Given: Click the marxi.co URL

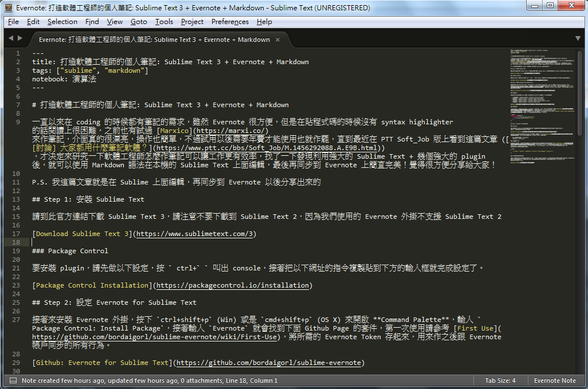Looking at the screenshot, I should pyautogui.click(x=230, y=131).
